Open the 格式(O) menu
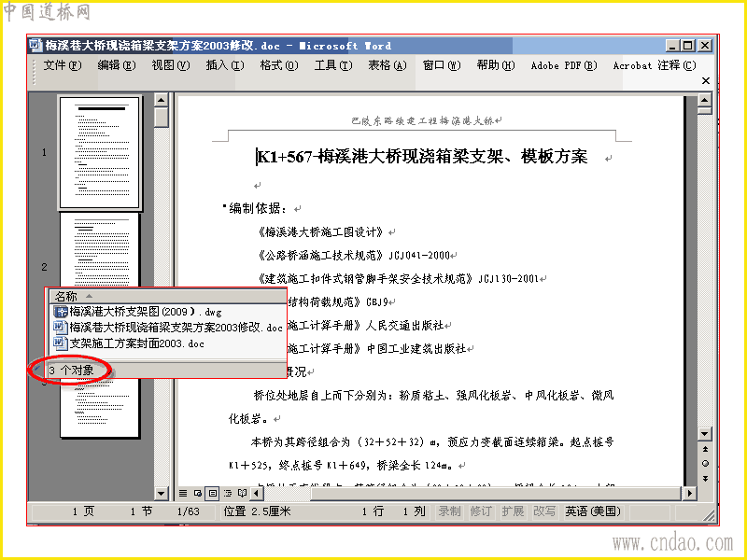The width and height of the screenshot is (747, 560). [279, 65]
